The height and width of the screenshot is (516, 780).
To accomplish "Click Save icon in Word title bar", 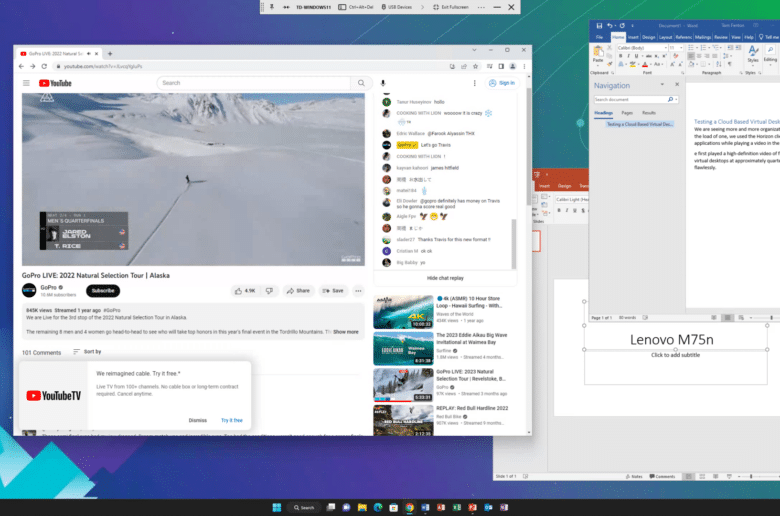I will pos(599,25).
